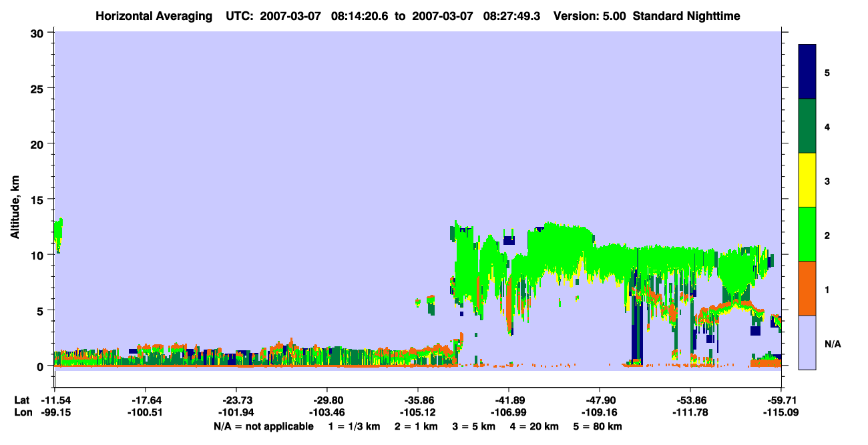The width and height of the screenshot is (868, 445).
Task: Click latitude value -29.80
Action: point(327,400)
